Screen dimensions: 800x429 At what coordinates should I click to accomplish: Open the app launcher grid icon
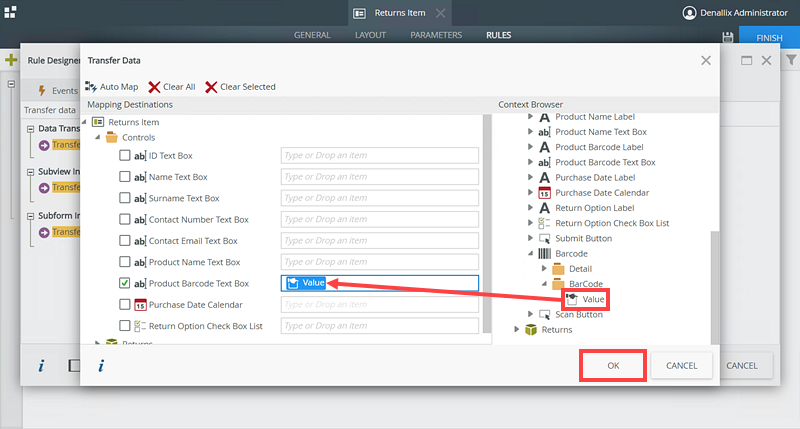pos(10,12)
